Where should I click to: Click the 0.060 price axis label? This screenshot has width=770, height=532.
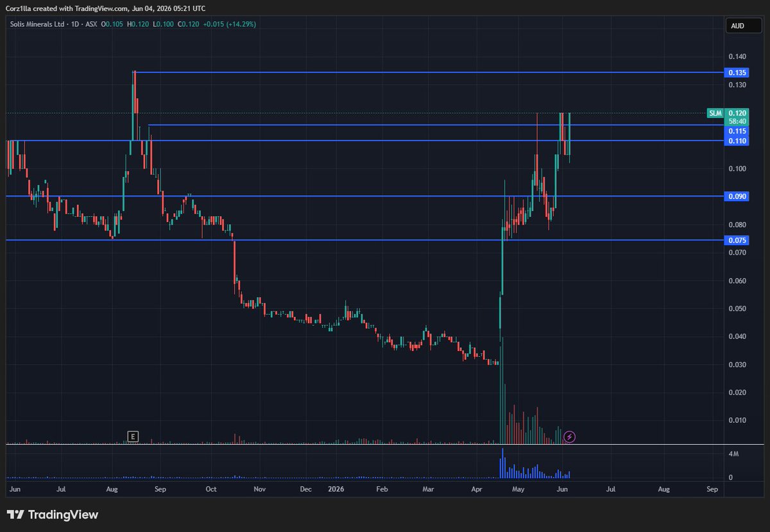(737, 280)
